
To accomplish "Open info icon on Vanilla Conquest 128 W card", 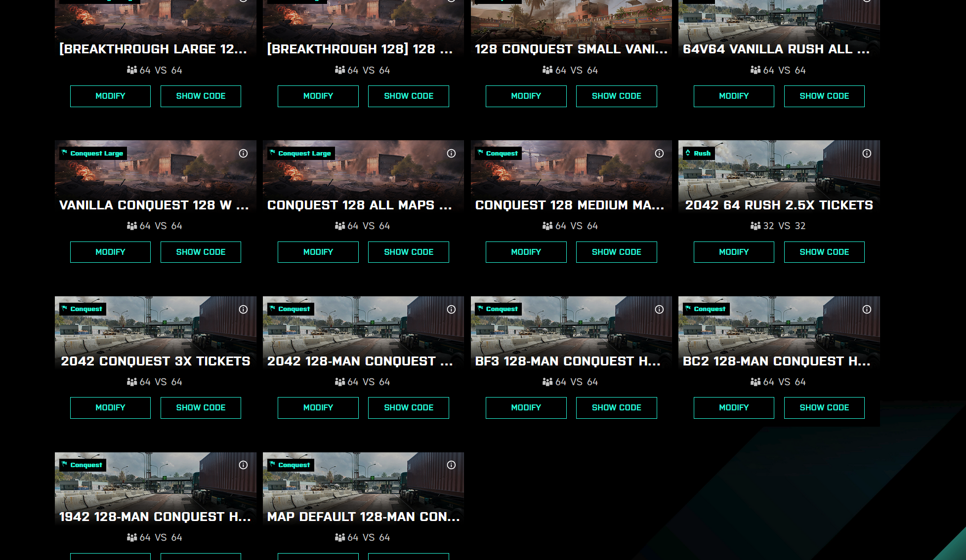I will pyautogui.click(x=243, y=154).
